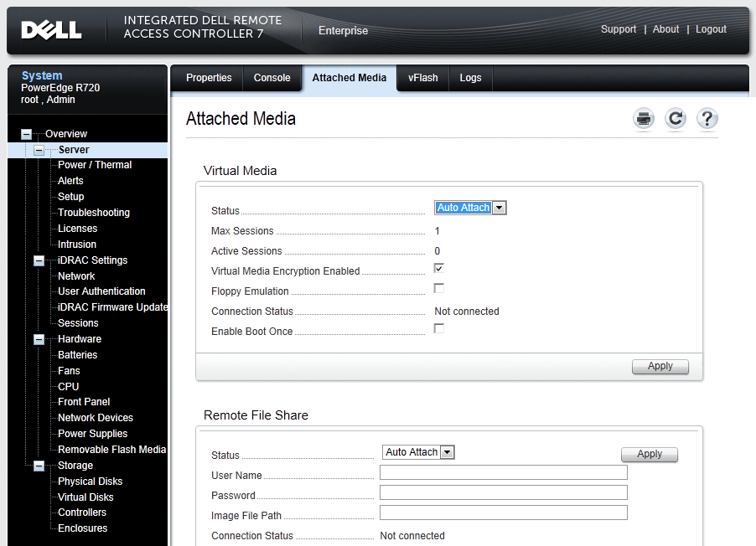Click the System heading in sidebar
Image resolution: width=756 pixels, height=546 pixels.
click(x=42, y=75)
